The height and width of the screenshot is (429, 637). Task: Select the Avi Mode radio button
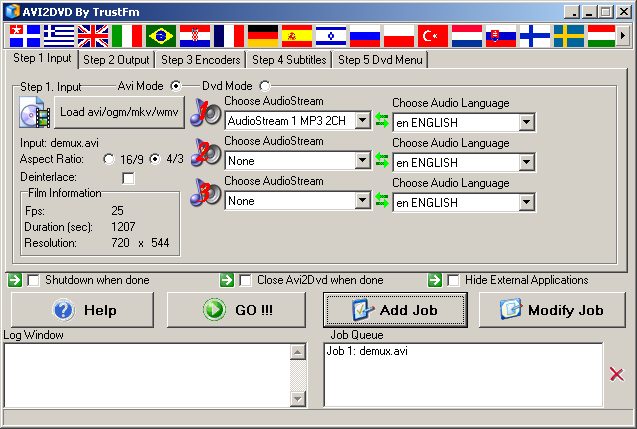pyautogui.click(x=176, y=86)
